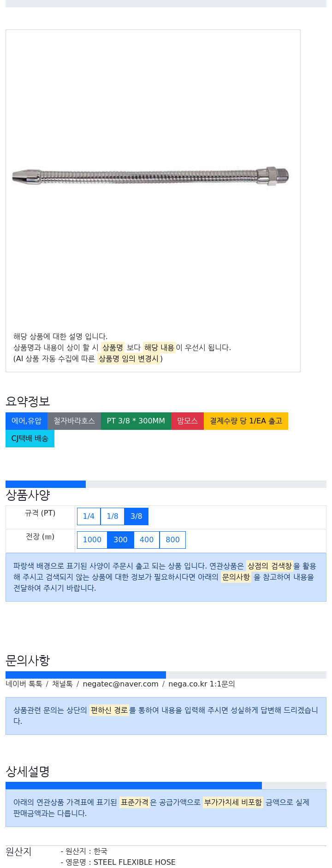Click the 결제수량 당 1/EA 출고 tag
The image size is (332, 868).
coord(246,421)
